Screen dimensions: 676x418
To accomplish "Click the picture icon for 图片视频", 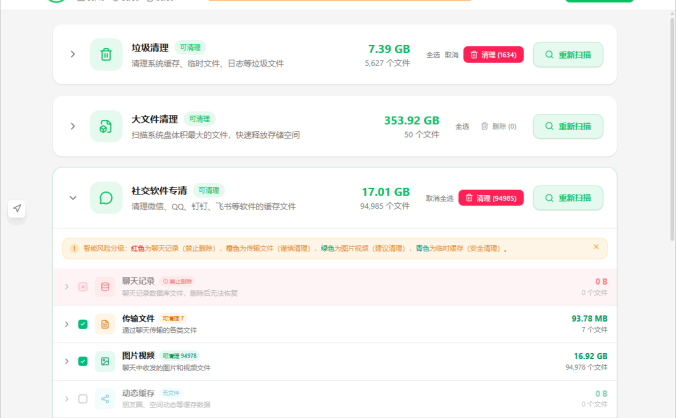I will 105,361.
